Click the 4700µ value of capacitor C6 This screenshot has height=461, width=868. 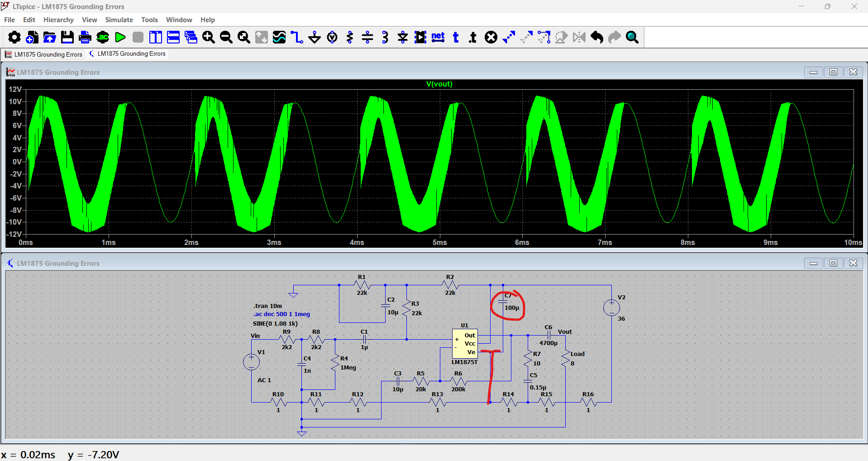tap(548, 343)
